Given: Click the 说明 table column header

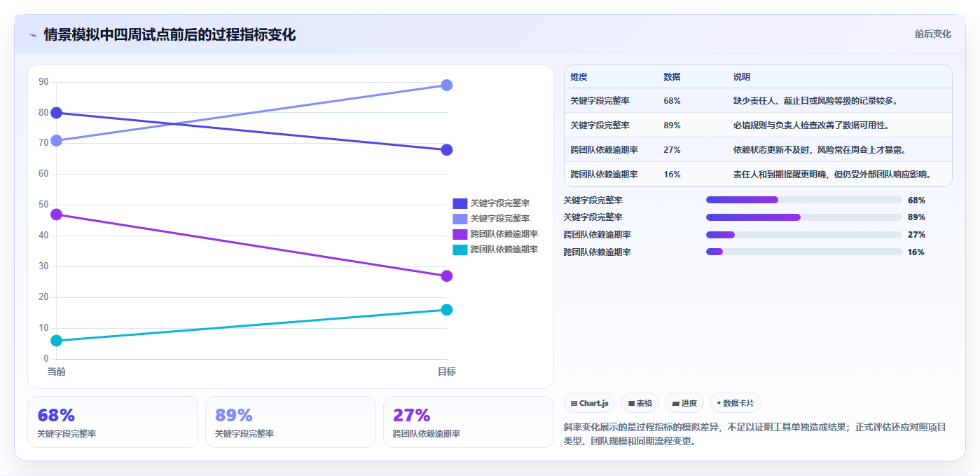Looking at the screenshot, I should tap(742, 77).
